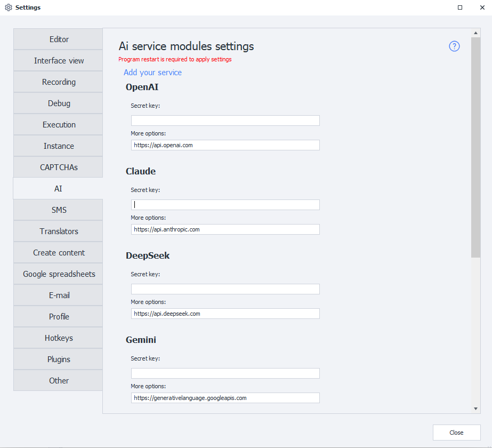The height and width of the screenshot is (448, 492).
Task: Open the help question mark icon
Action: click(454, 46)
